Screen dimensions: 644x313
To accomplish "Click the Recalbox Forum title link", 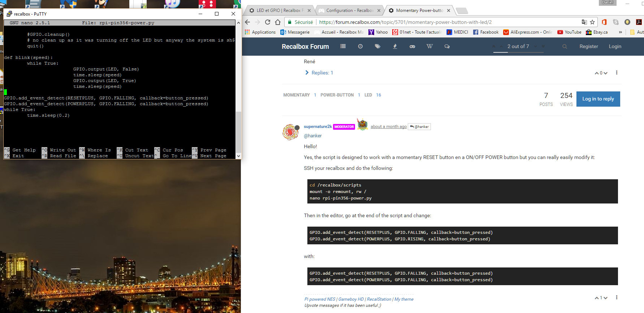I will (x=305, y=47).
